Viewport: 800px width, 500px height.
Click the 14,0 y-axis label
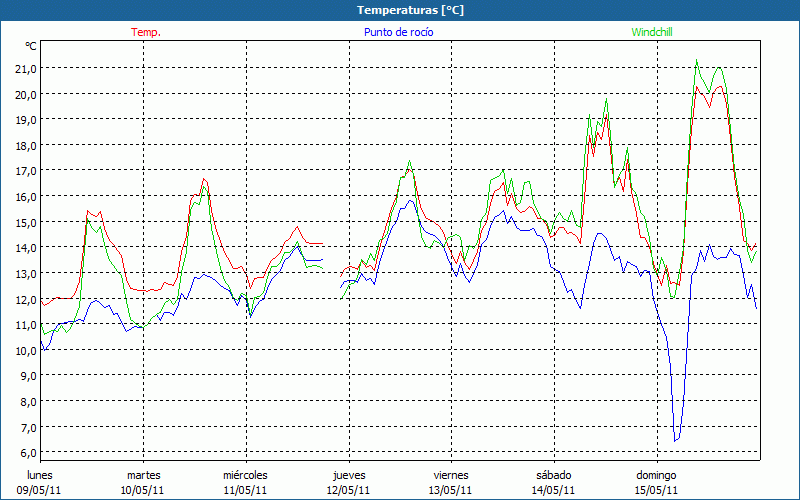24,247
